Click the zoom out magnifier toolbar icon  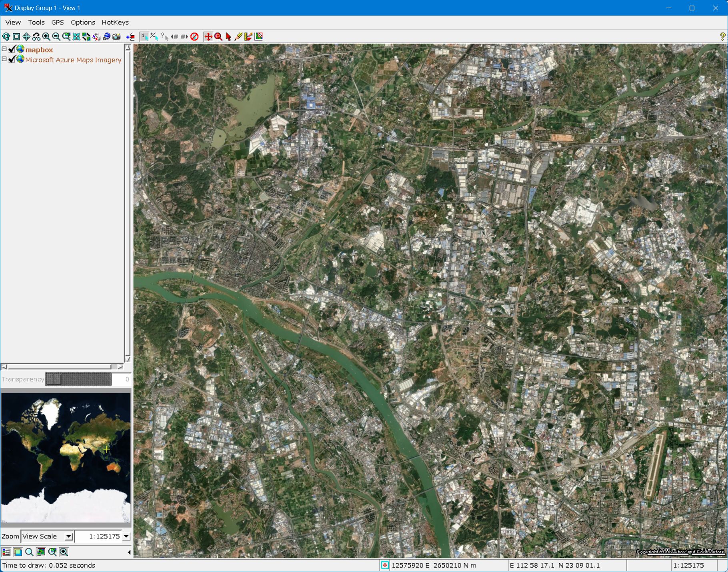pyautogui.click(x=56, y=37)
